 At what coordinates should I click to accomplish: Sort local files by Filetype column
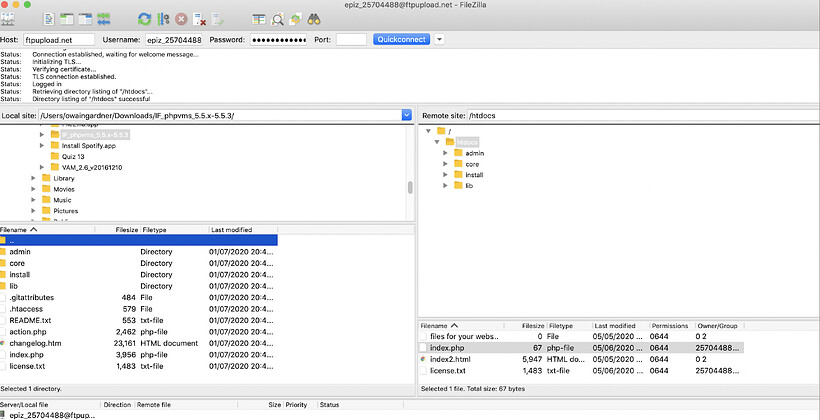click(x=174, y=230)
